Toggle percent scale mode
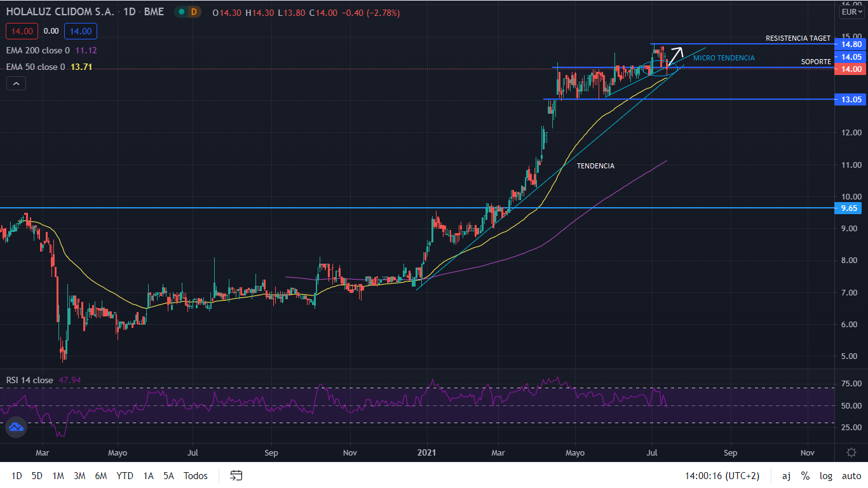The image size is (868, 488). [x=805, y=476]
